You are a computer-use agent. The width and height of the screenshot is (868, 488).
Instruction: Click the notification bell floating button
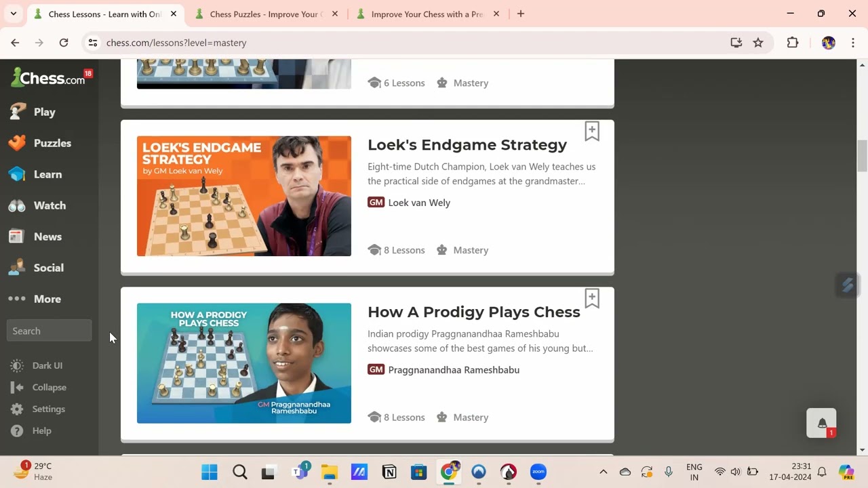click(821, 423)
